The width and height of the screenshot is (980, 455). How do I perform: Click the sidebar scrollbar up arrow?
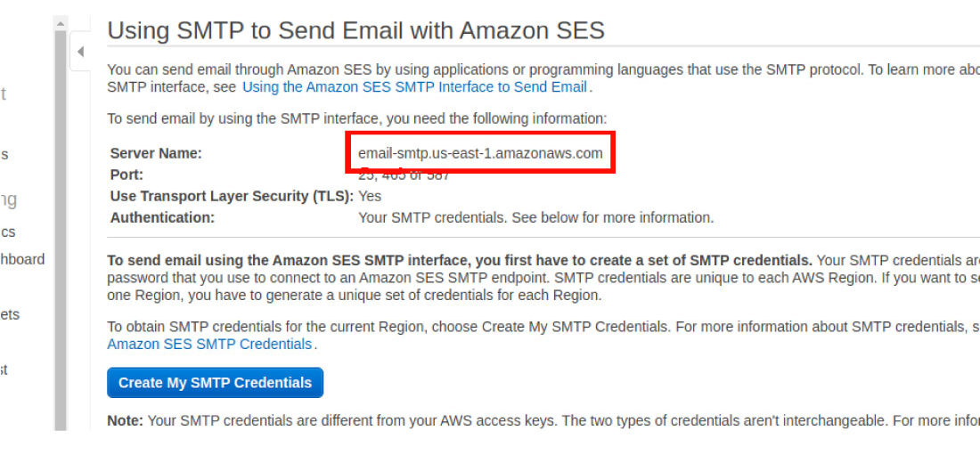coord(61,24)
